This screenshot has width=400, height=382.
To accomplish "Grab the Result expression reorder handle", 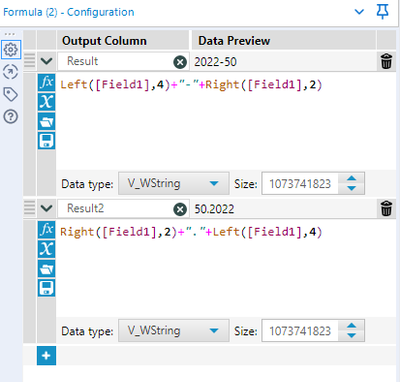I will tap(30, 61).
